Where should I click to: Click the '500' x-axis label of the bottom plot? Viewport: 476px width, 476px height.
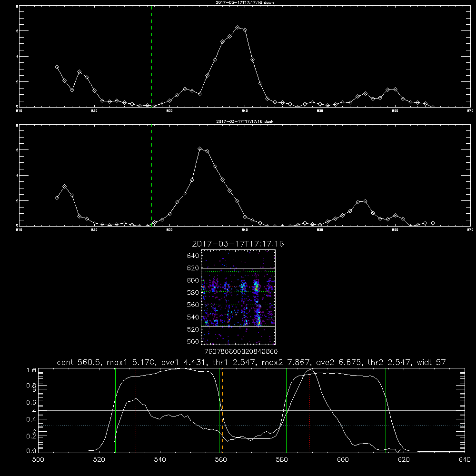pyautogui.click(x=38, y=459)
